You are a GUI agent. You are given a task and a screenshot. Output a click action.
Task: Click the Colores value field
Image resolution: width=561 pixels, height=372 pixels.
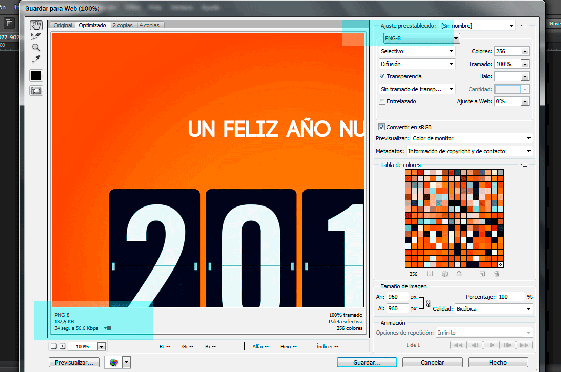[508, 51]
